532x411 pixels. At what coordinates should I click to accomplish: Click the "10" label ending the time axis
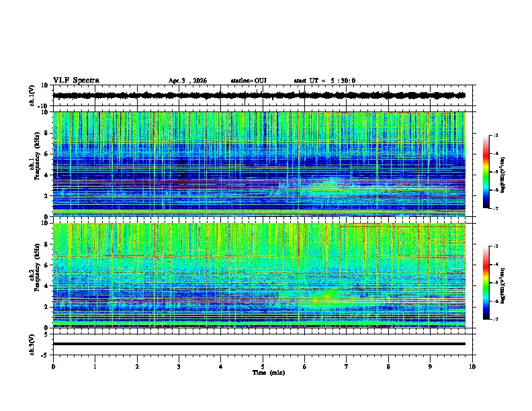pos(472,367)
